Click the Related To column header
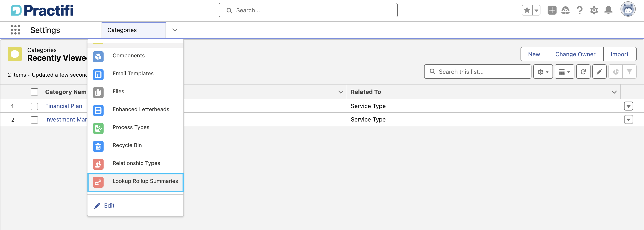Viewport: 644px width, 230px height. coord(366,92)
